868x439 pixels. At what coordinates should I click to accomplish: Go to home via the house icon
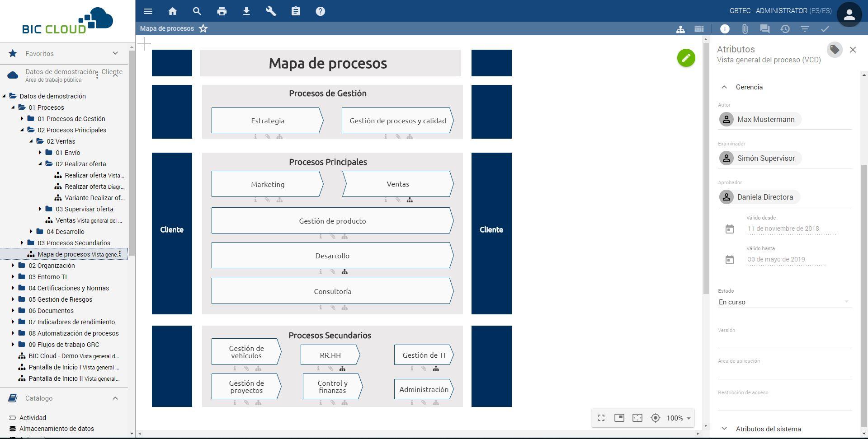tap(172, 11)
